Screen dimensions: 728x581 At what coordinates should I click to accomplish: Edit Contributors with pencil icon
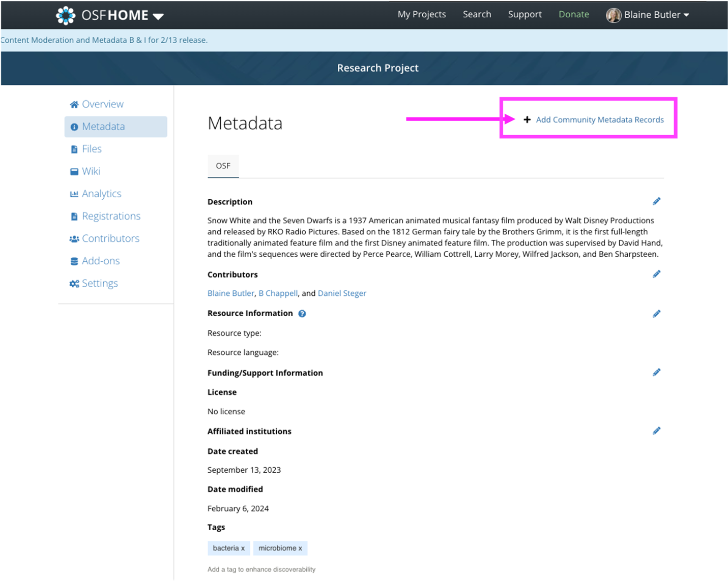(x=656, y=274)
